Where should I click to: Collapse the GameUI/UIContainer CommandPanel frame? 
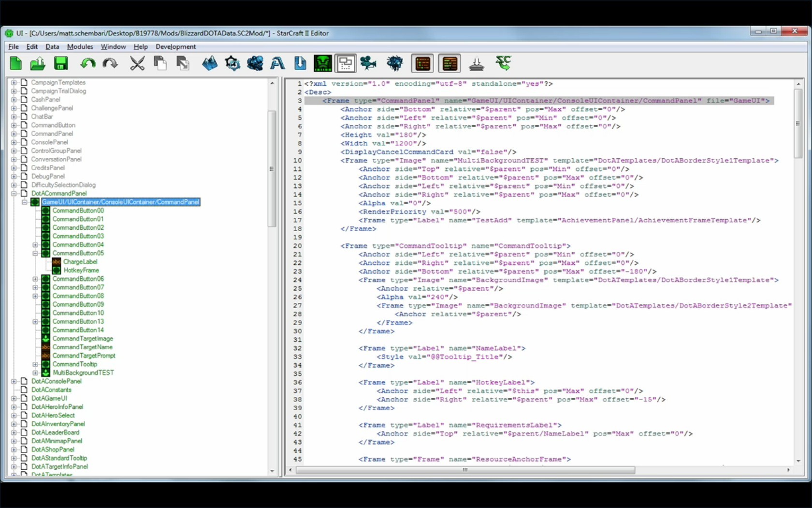coord(24,202)
